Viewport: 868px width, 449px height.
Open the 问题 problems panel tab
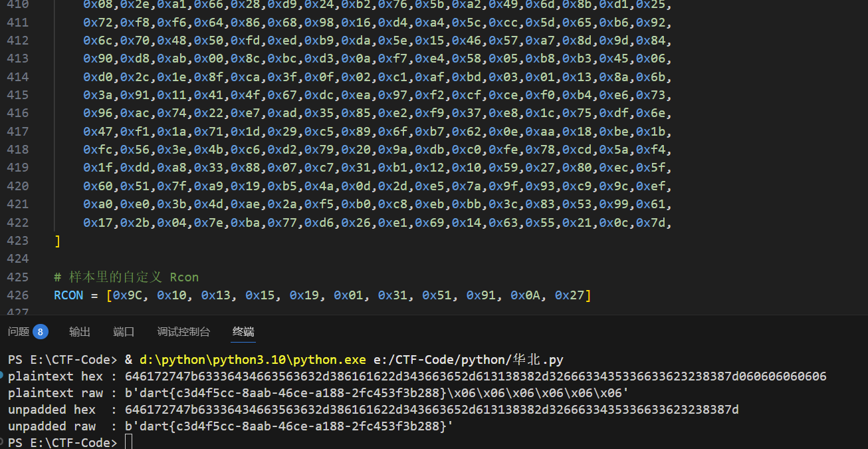tap(19, 331)
